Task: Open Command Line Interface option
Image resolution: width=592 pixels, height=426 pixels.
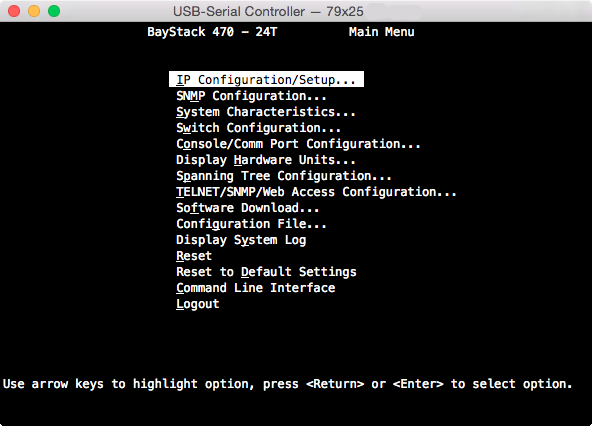Action: (256, 288)
